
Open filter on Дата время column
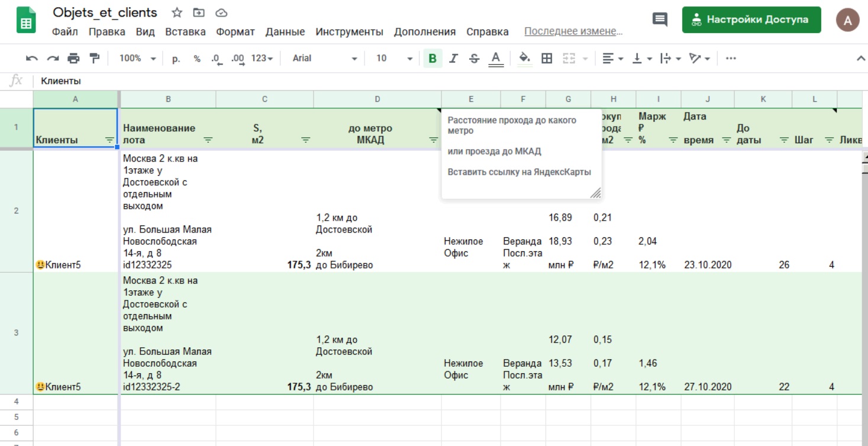[727, 140]
